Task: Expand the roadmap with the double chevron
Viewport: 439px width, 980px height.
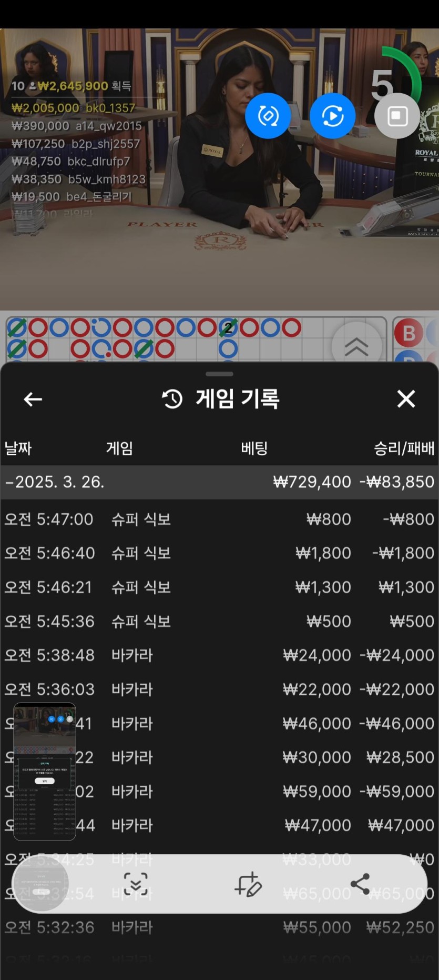Action: tap(356, 346)
